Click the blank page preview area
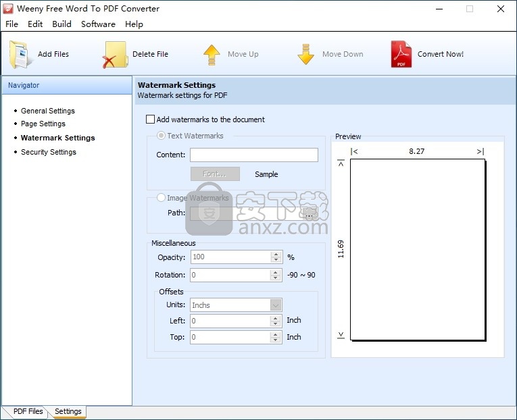This screenshot has width=517, height=420. point(418,250)
